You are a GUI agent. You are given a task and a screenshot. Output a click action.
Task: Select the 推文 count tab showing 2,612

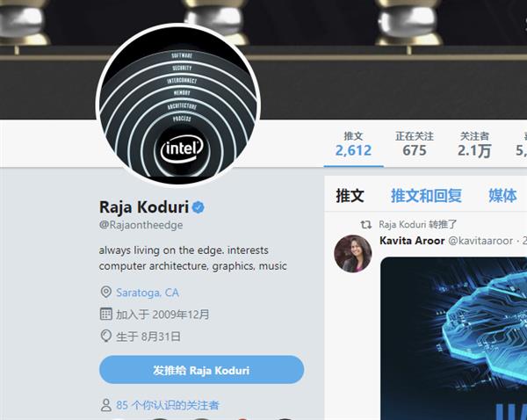point(354,145)
